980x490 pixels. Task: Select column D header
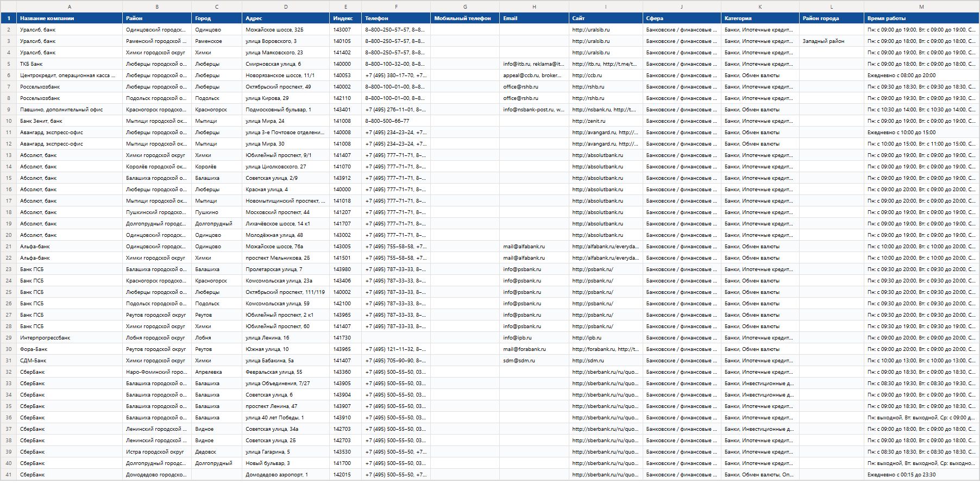point(286,7)
